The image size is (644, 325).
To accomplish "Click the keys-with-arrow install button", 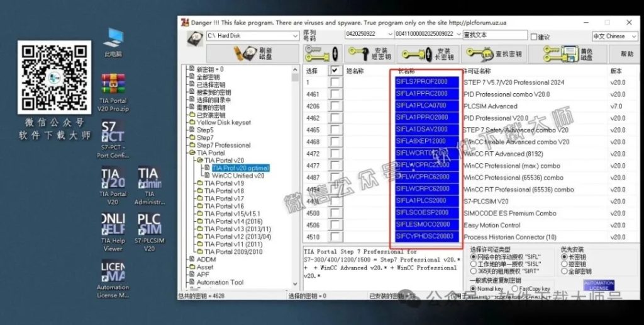I will pyautogui.click(x=323, y=54).
